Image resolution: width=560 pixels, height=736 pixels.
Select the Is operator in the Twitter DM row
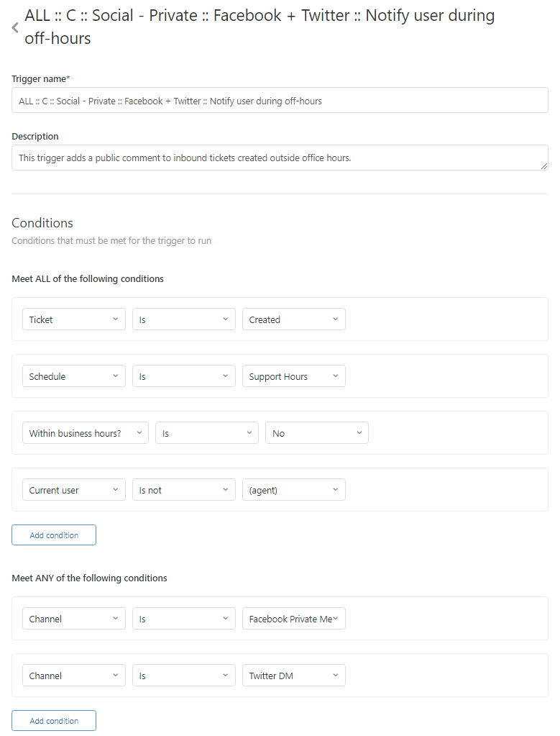click(x=183, y=675)
